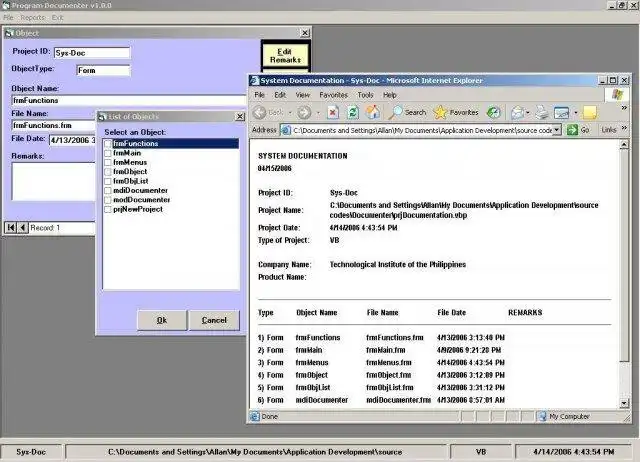Click the Exit menu of Program Documenter
640x462 pixels.
pyautogui.click(x=58, y=18)
